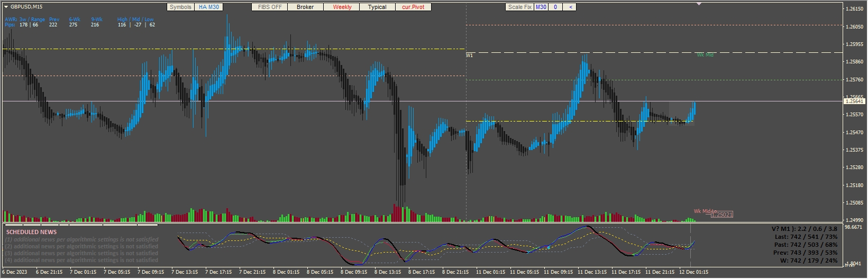868x279 pixels.
Task: Click the W: 742 / 179 / 24% line
Action: point(809,261)
